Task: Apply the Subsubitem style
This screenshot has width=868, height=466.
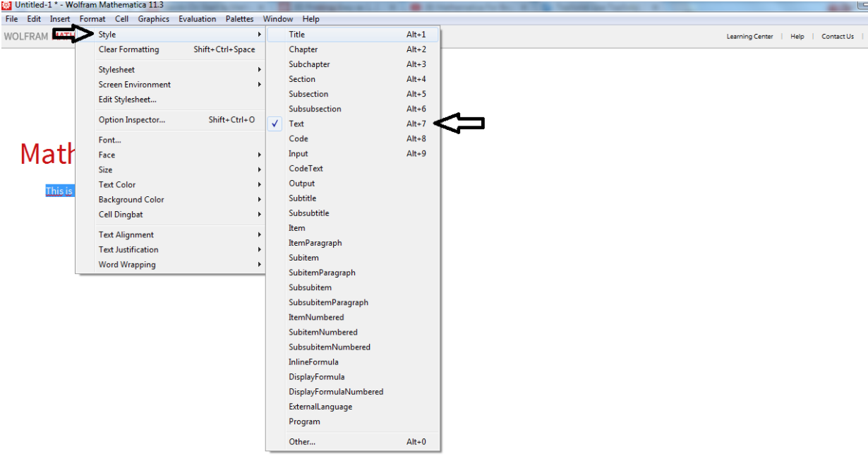Action: tap(353, 288)
